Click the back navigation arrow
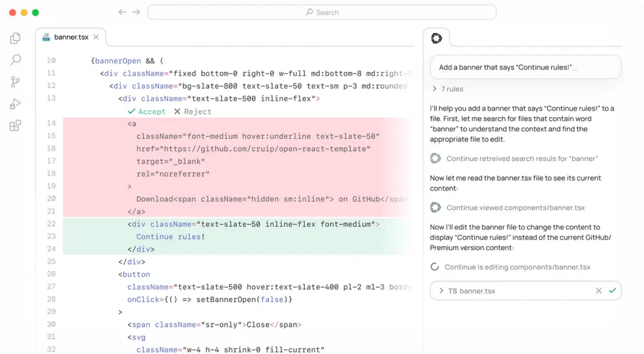Viewport: 644px width, 354px height. tap(122, 12)
